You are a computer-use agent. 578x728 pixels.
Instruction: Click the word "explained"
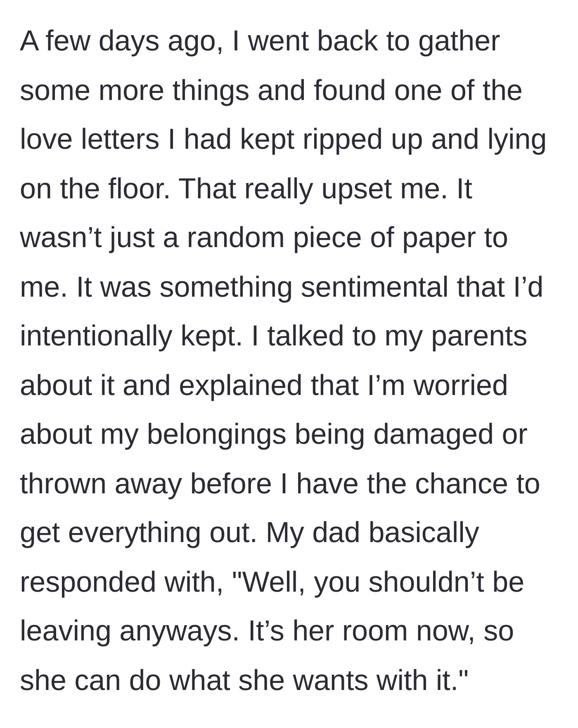point(240,386)
